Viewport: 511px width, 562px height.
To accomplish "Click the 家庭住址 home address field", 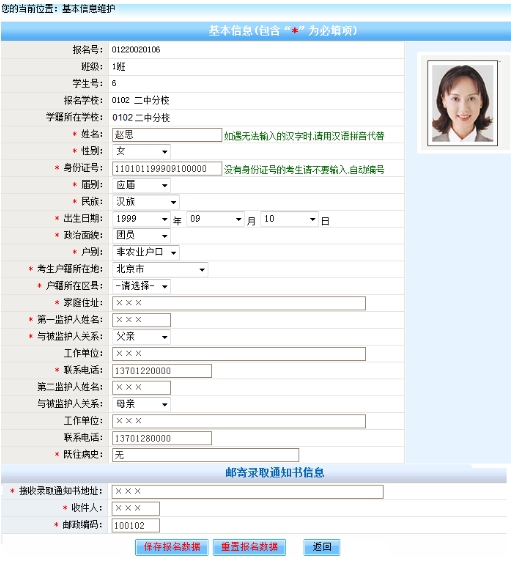I will pos(239,303).
